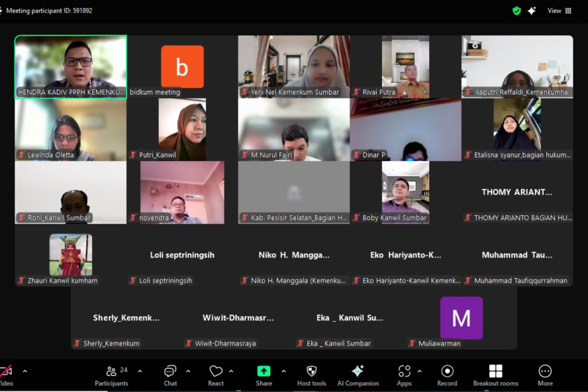Image resolution: width=588 pixels, height=392 pixels.
Task: Expand Participants options caret
Action: coord(140,371)
